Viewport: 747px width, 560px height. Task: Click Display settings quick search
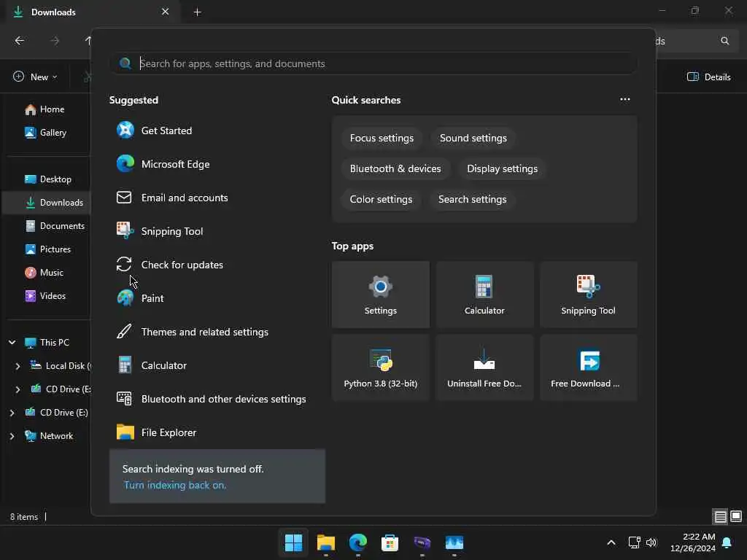coord(502,168)
